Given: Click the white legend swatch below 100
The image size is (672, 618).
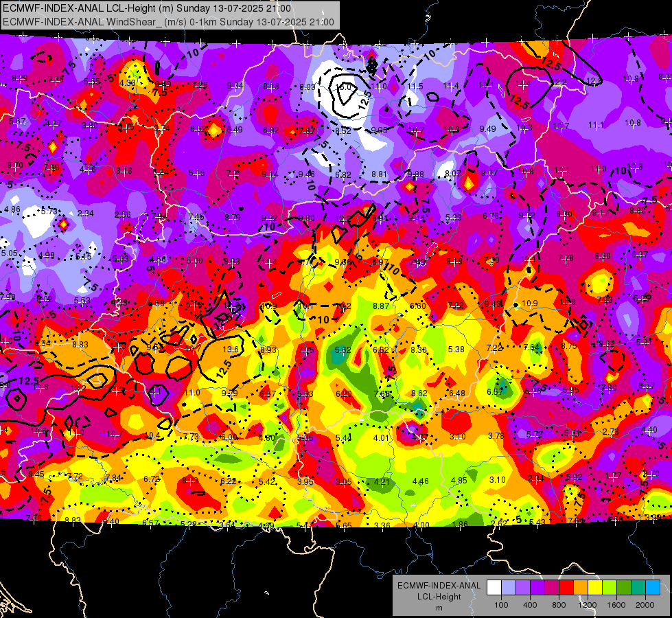Looking at the screenshot, I should tap(494, 588).
